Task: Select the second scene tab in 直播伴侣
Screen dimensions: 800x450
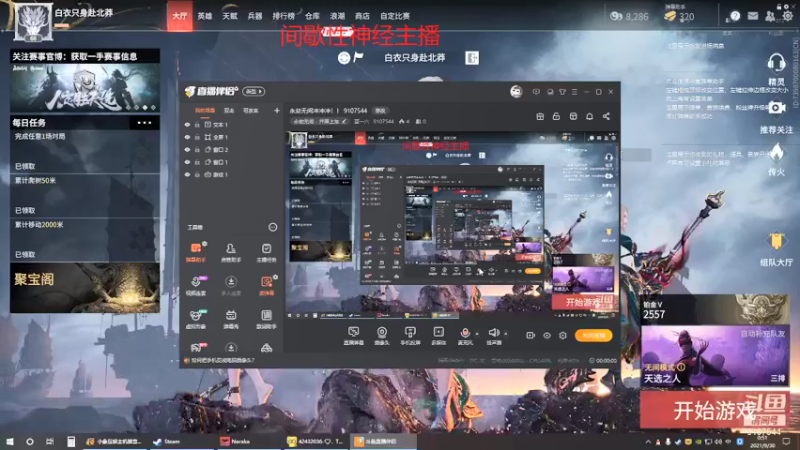Action: [x=229, y=110]
